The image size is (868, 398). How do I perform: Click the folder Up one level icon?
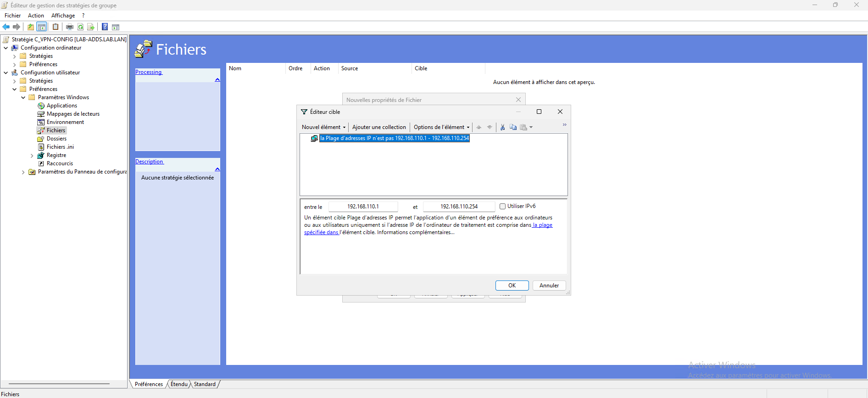(x=30, y=27)
